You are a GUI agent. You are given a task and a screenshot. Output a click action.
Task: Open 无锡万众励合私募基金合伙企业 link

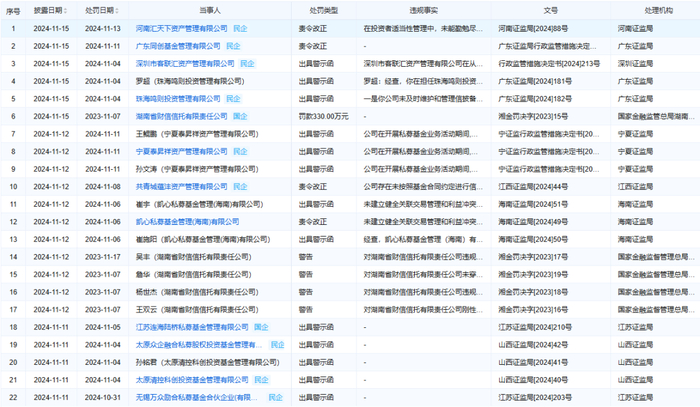196,398
